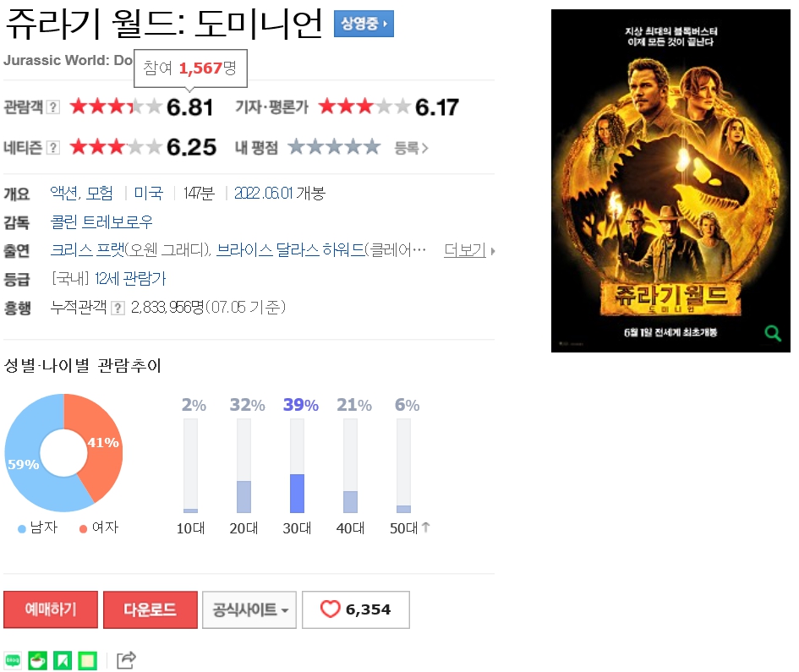The image size is (799, 672).
Task: Click the magnifier icon on poster
Action: pos(773,333)
